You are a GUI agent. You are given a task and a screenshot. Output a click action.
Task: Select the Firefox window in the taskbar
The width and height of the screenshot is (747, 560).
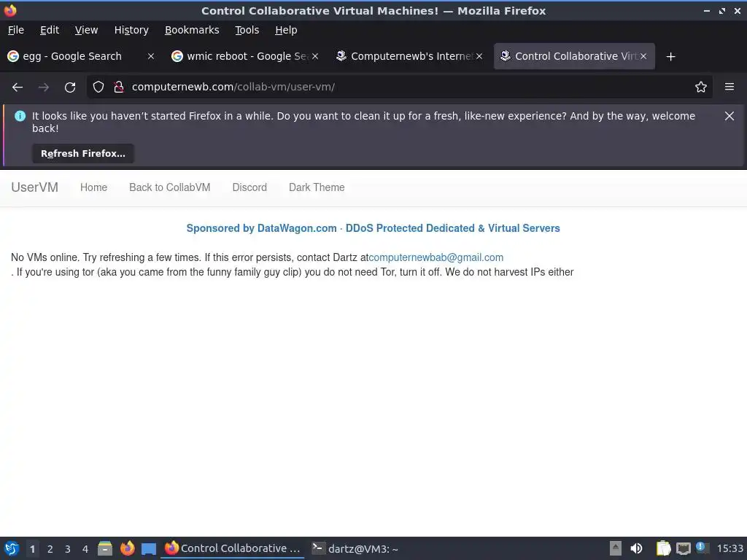(233, 548)
